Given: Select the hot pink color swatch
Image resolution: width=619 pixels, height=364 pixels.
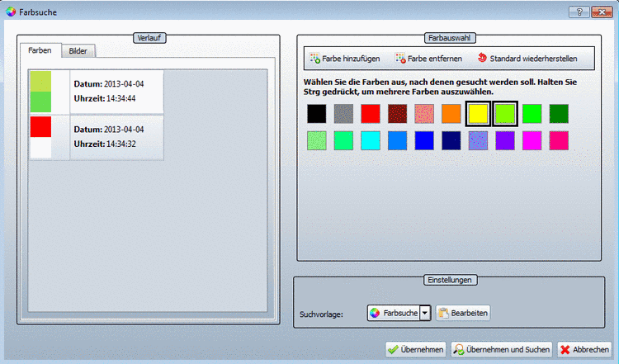Looking at the screenshot, I should (559, 140).
